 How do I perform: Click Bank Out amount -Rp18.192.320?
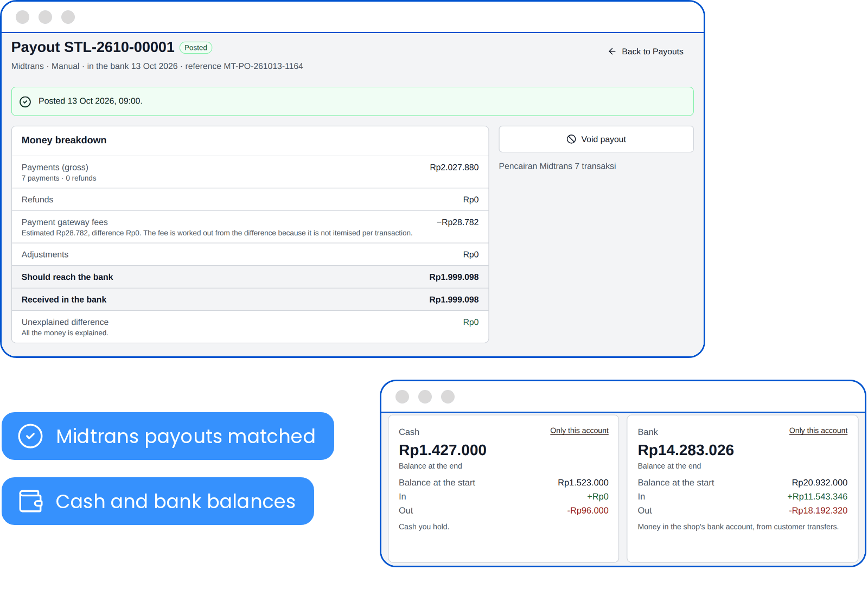(818, 511)
